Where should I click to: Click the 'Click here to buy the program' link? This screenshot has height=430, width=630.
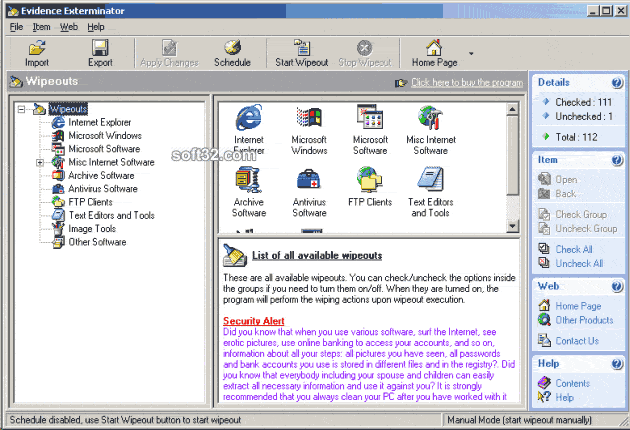tap(467, 82)
